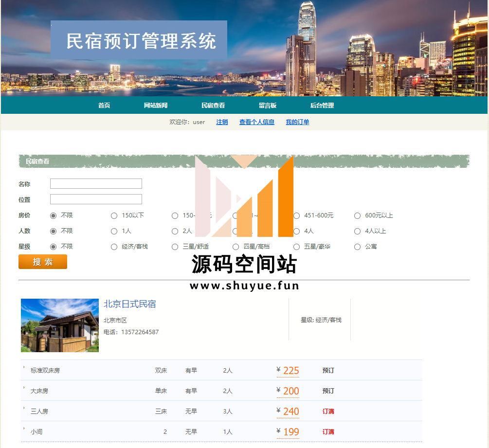
Task: Click the 大床房 room name
Action: point(39,391)
